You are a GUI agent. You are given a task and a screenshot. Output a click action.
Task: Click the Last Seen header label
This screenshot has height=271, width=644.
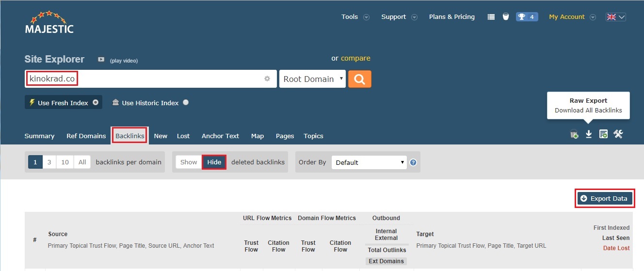(616, 238)
